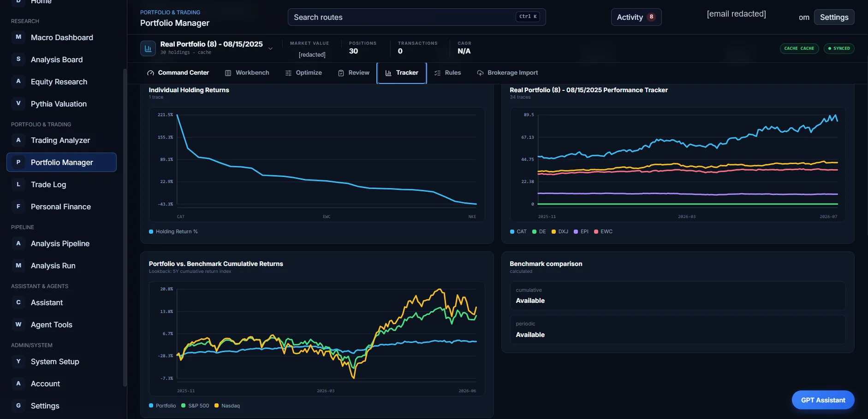Toggle S&P 500 series in legend

(195, 406)
